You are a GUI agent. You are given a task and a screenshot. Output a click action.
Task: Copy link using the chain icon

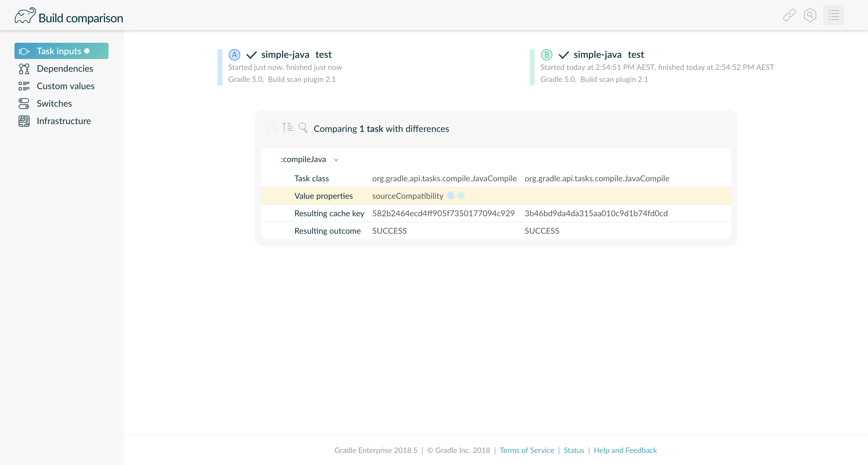789,15
